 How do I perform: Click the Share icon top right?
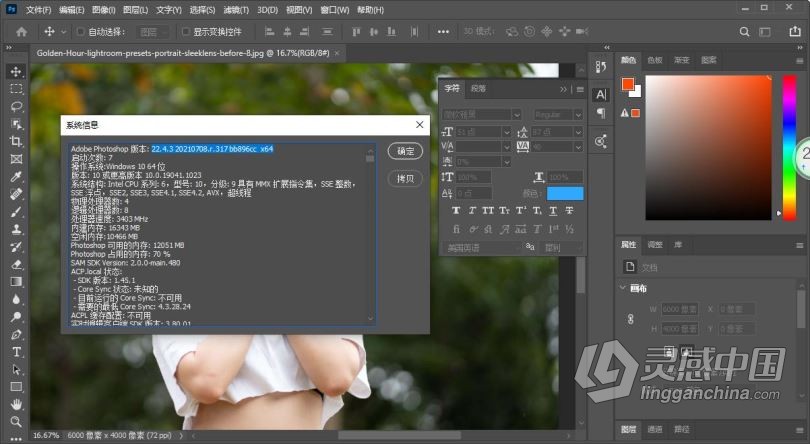(x=795, y=32)
